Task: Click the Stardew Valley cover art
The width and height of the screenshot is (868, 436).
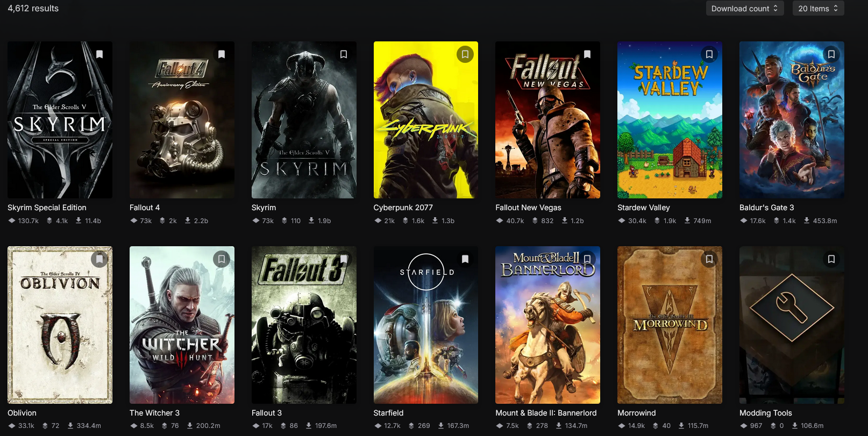Action: click(670, 120)
